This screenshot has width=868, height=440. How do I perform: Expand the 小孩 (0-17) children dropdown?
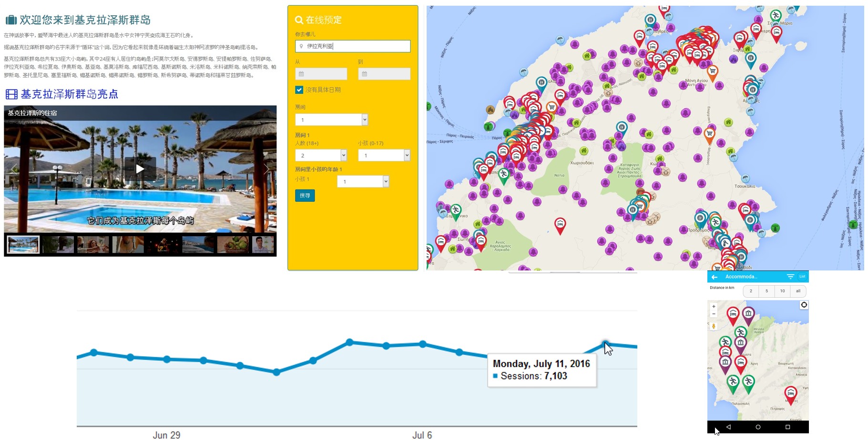pyautogui.click(x=384, y=155)
